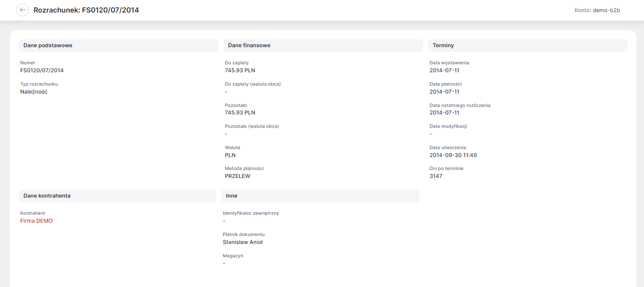Select the Dane finansowe section header
Viewport: 644px width, 287px height.
pos(323,46)
